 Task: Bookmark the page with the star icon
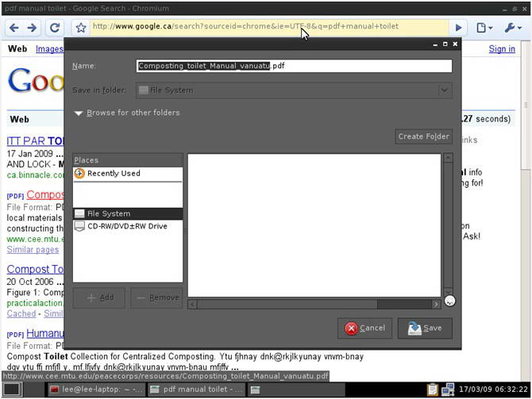coord(80,27)
